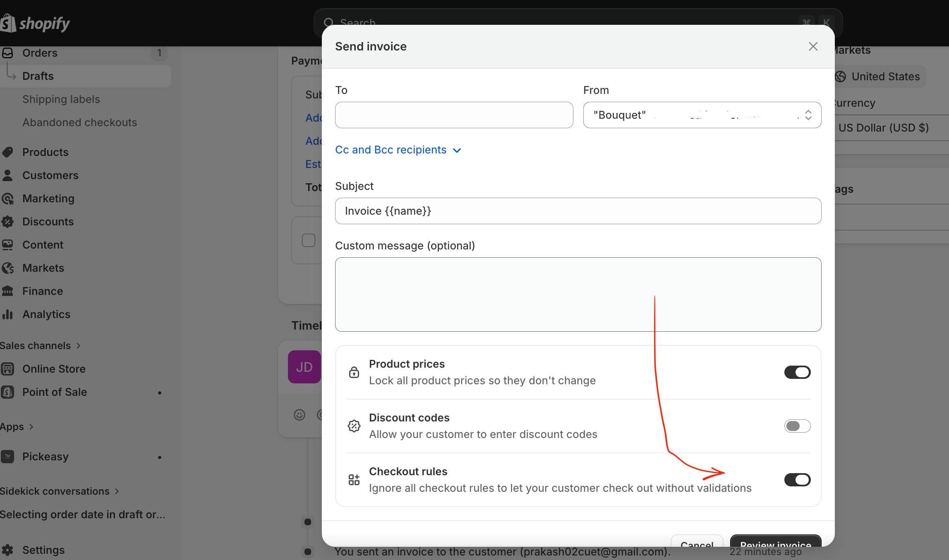Click the Shopify logo
Image resolution: width=949 pixels, height=560 pixels.
(x=36, y=23)
